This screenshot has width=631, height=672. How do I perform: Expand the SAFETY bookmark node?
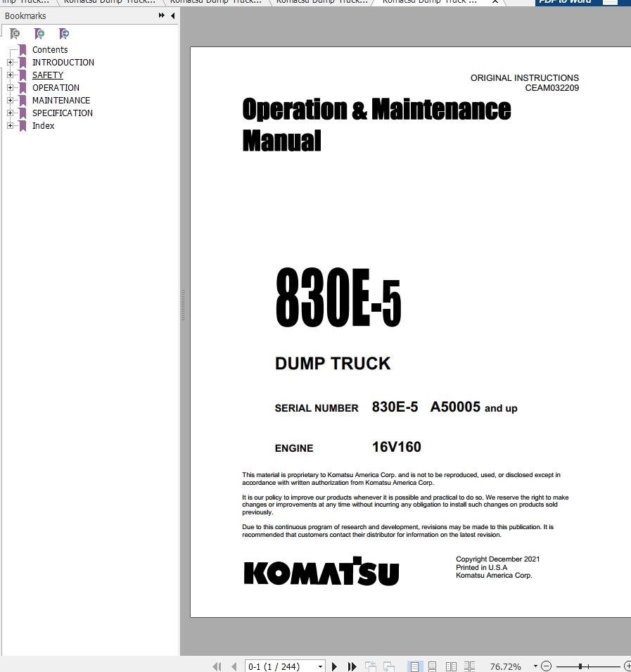[11, 75]
